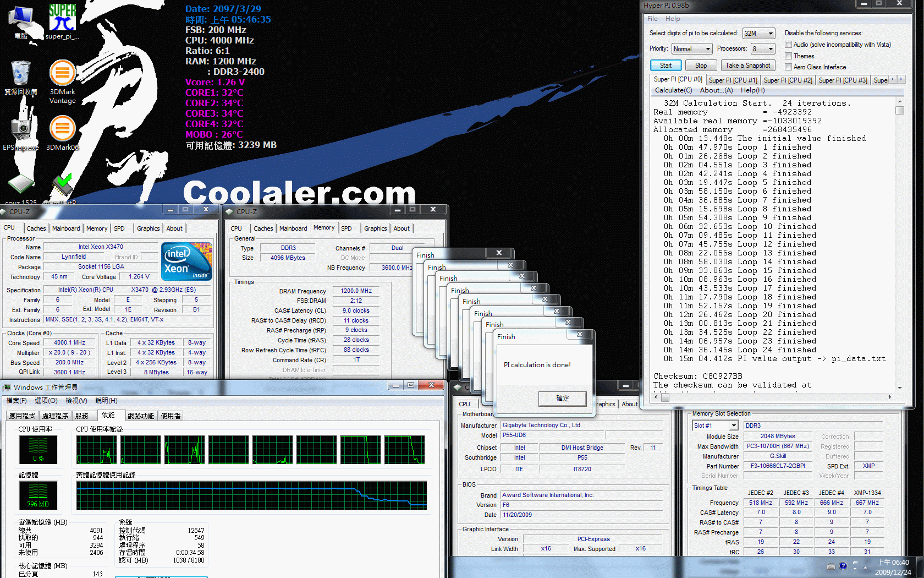The width and height of the screenshot is (924, 578).
Task: Open the digits of pi 32M dropdown
Action: pyautogui.click(x=758, y=34)
